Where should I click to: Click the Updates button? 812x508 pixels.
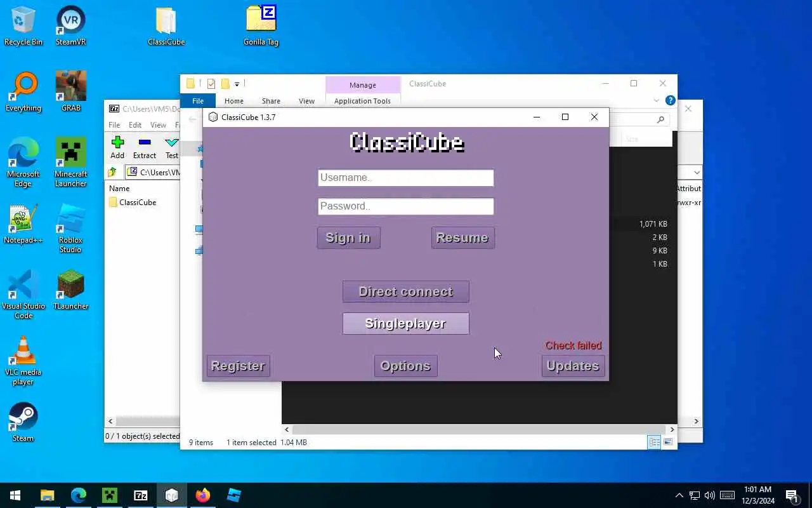(x=573, y=366)
